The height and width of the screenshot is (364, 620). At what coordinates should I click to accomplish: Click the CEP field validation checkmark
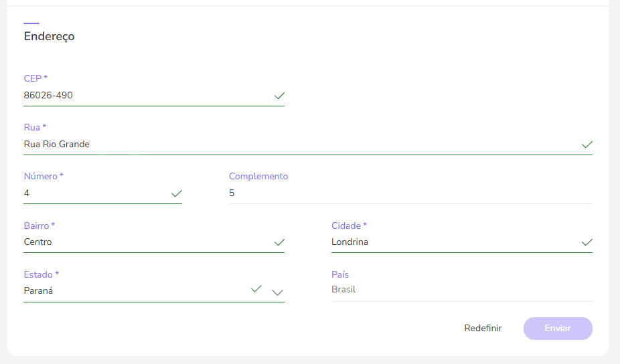pyautogui.click(x=279, y=96)
